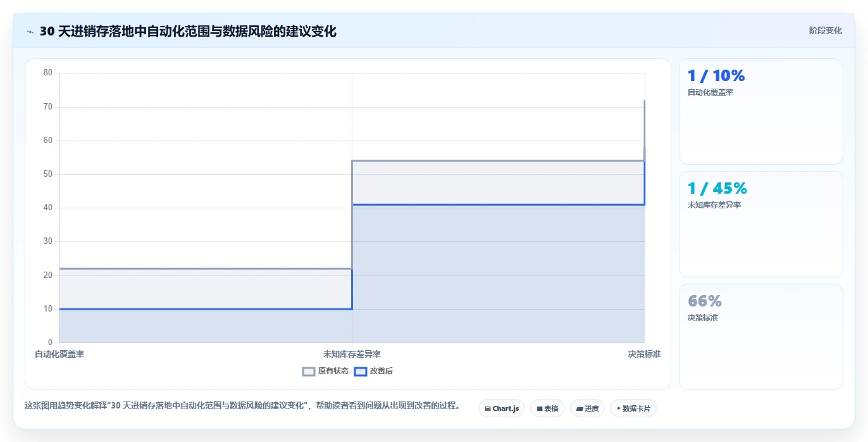Select the 表格 chip
This screenshot has width=868, height=442.
(x=547, y=408)
